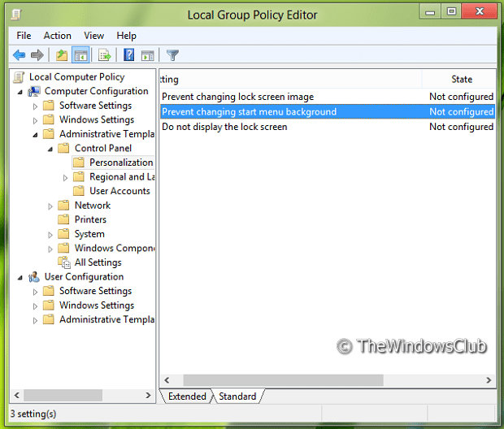Image resolution: width=504 pixels, height=429 pixels.
Task: Click the Back arrow toolbar icon
Action: (x=19, y=55)
